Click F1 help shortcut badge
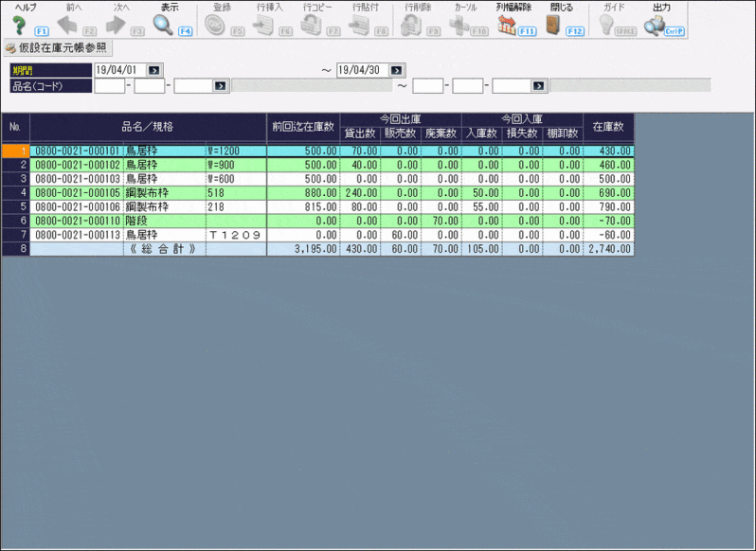 point(42,31)
